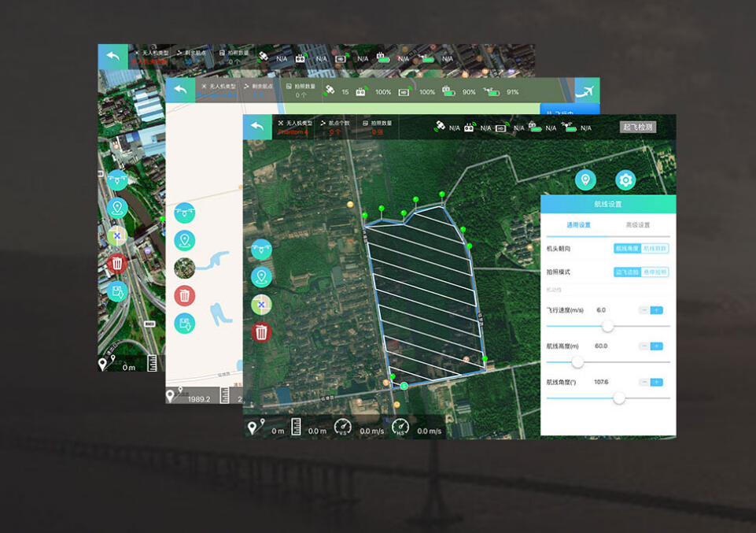756x533 pixels.
Task: Click the location pin icon beside the gear
Action: coord(585,180)
